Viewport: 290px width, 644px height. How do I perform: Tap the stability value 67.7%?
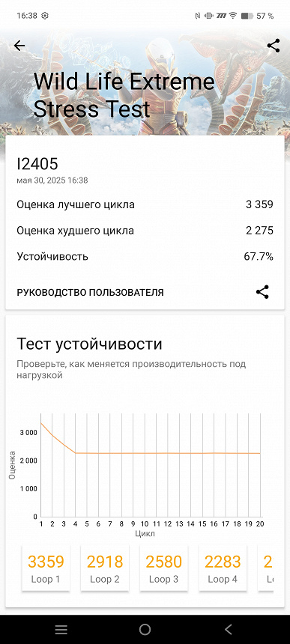(259, 257)
